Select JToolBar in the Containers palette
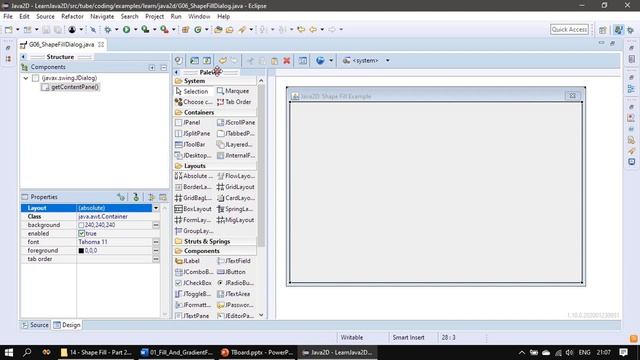 coord(191,144)
